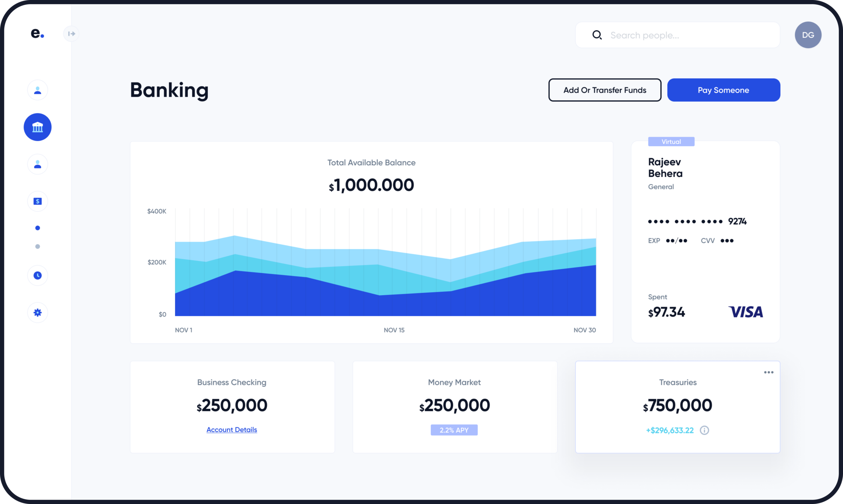Click the info icon beside +$296,633.22
This screenshot has width=843, height=504.
pos(704,430)
